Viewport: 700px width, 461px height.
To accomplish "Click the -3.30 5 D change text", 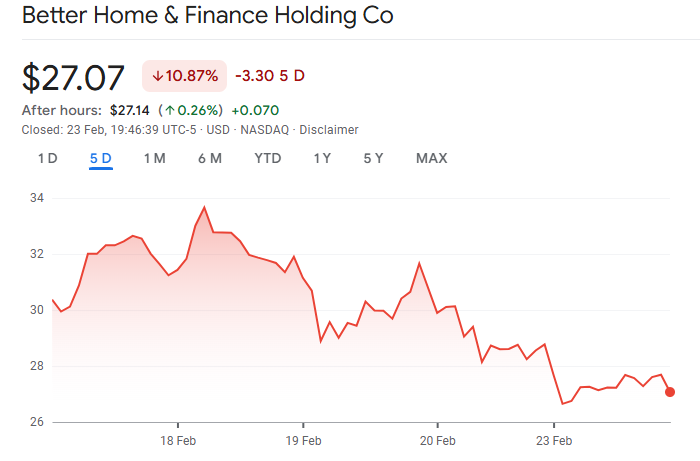I will (269, 76).
